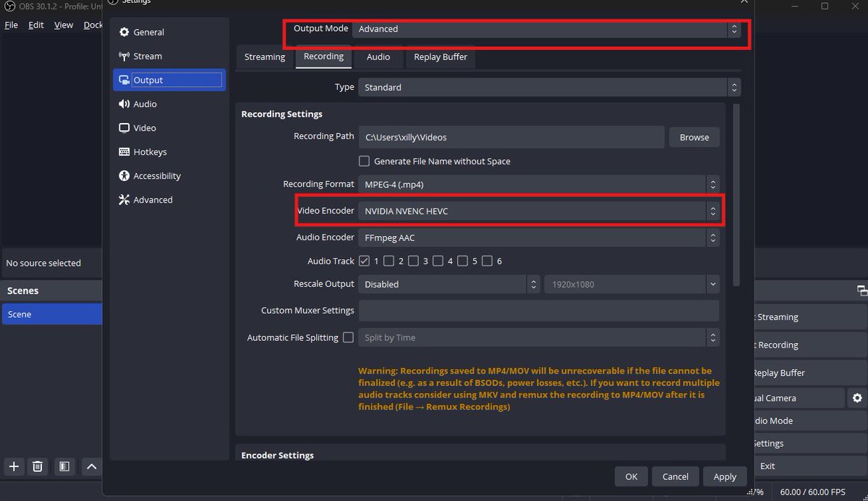This screenshot has height=501, width=868.
Task: Apply the settings changes
Action: coord(725,476)
